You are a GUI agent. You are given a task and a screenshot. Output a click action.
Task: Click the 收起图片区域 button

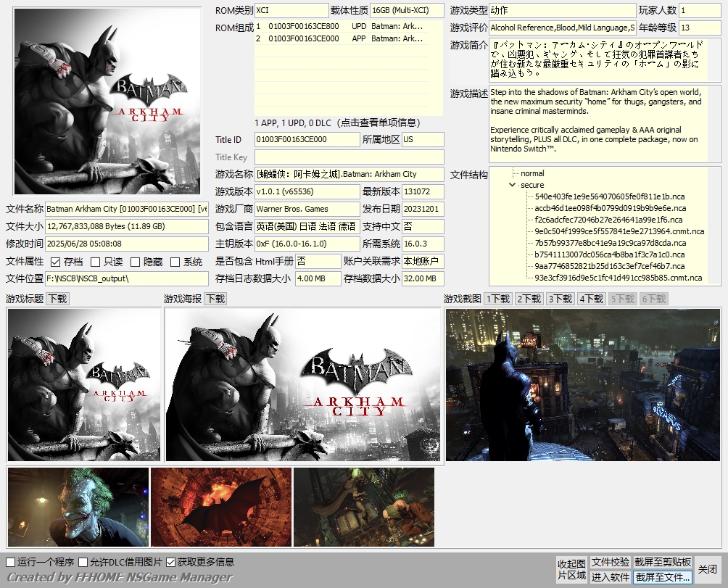point(571,569)
